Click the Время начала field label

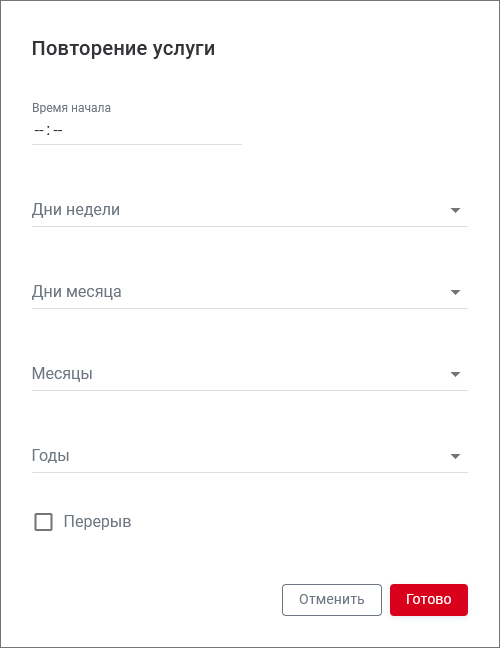click(71, 108)
